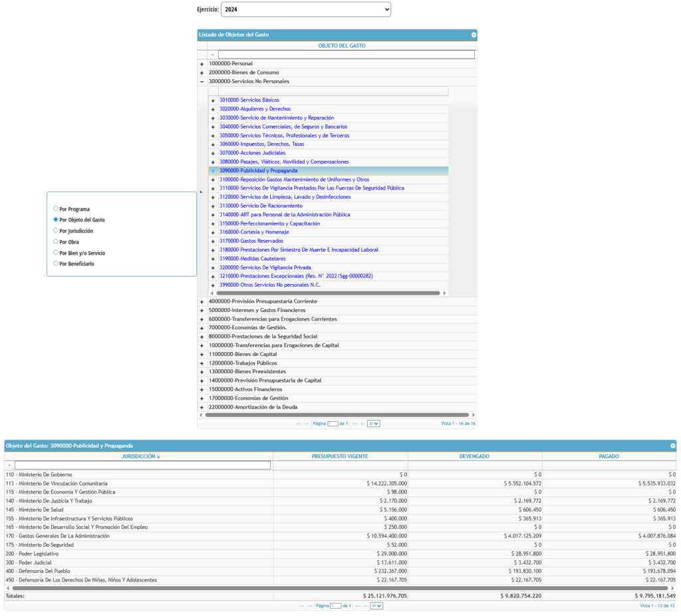Expand the 1000000-Personal row

point(202,64)
